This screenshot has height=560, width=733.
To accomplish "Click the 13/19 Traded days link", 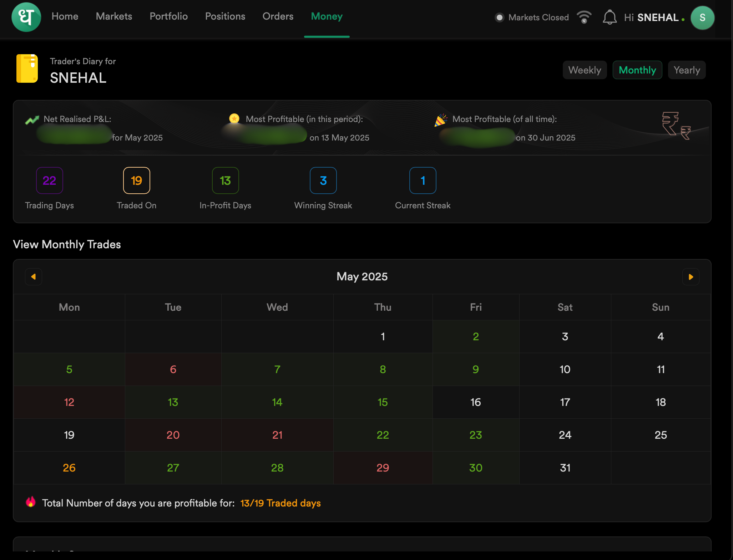I will click(280, 503).
